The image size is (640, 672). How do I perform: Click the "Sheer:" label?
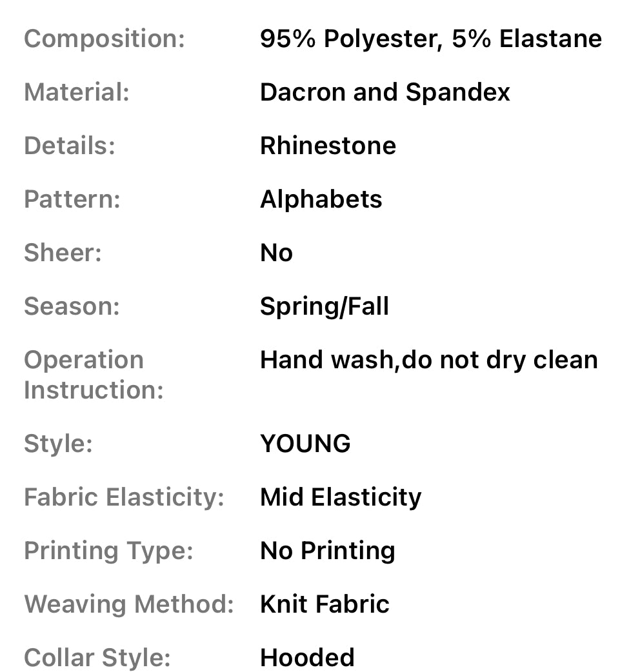(x=63, y=253)
